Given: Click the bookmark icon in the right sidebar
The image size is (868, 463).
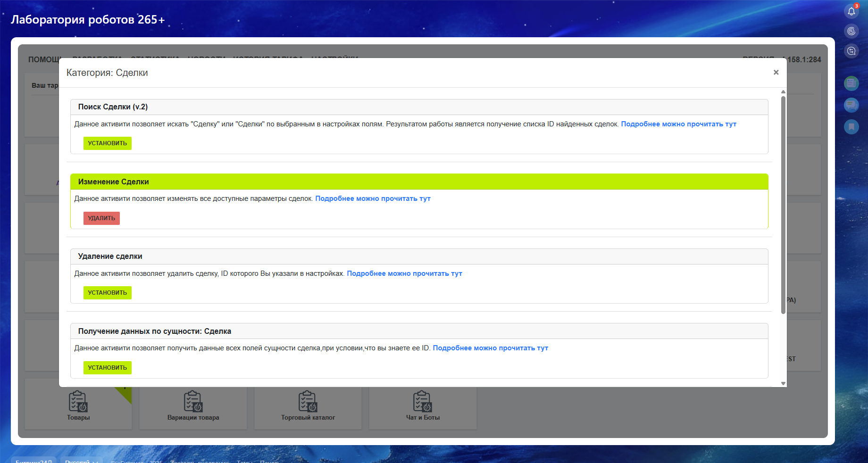Looking at the screenshot, I should 851,126.
